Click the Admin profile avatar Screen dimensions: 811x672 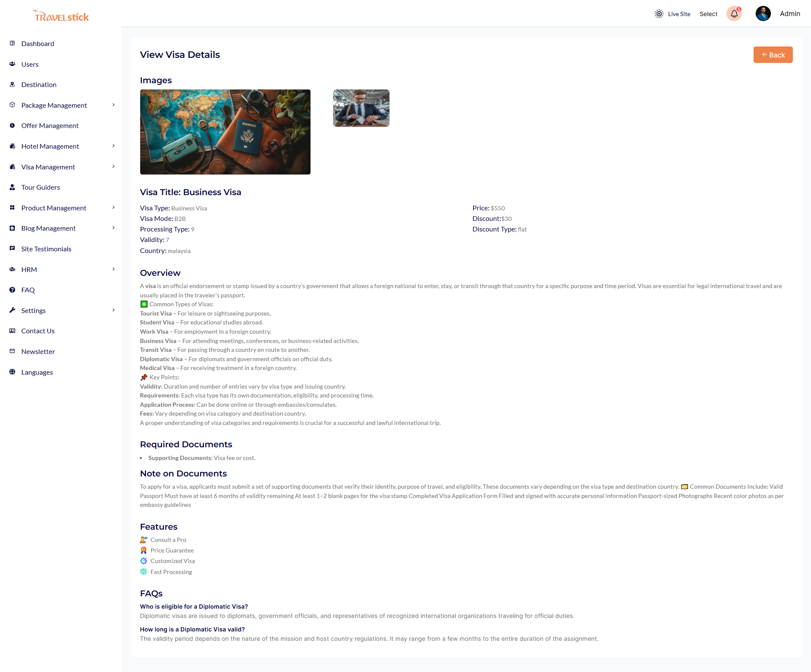pyautogui.click(x=763, y=14)
